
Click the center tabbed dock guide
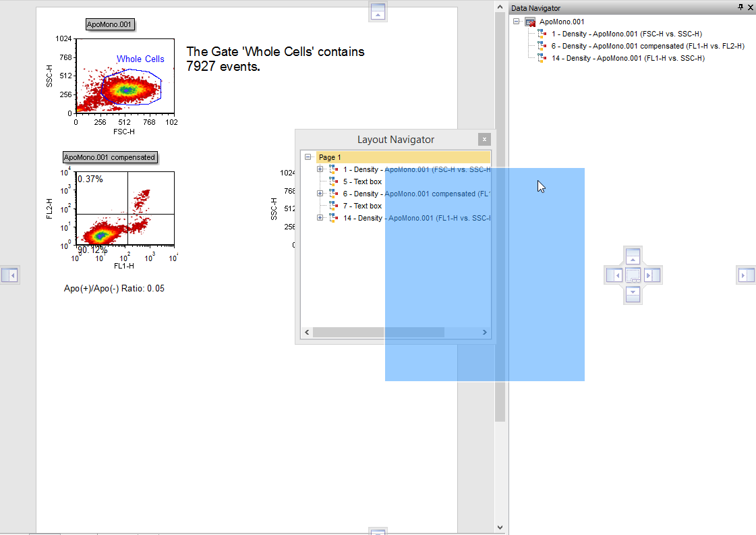coord(633,275)
